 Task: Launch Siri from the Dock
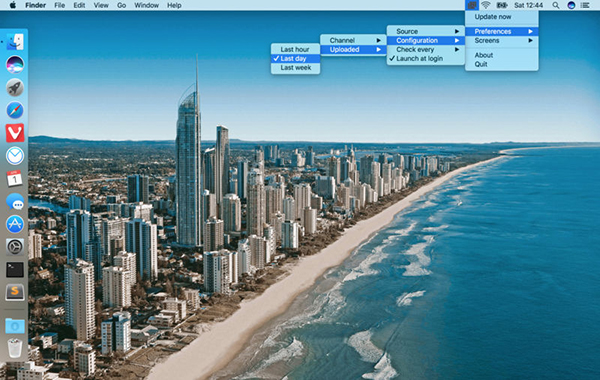coord(15,64)
